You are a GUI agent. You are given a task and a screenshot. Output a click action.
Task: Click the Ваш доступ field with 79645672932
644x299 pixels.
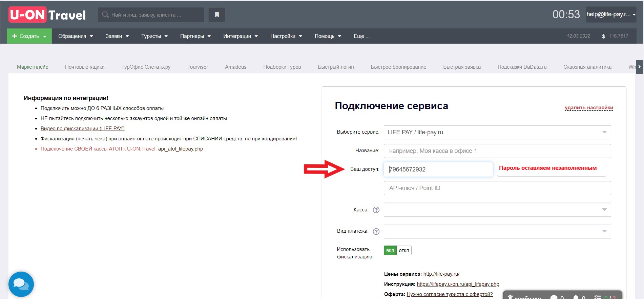(x=438, y=169)
